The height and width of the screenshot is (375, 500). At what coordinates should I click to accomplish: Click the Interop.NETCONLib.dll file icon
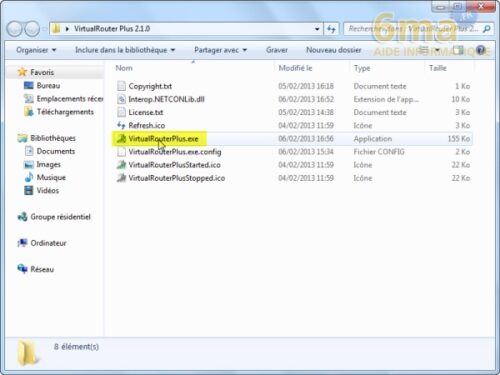[121, 99]
